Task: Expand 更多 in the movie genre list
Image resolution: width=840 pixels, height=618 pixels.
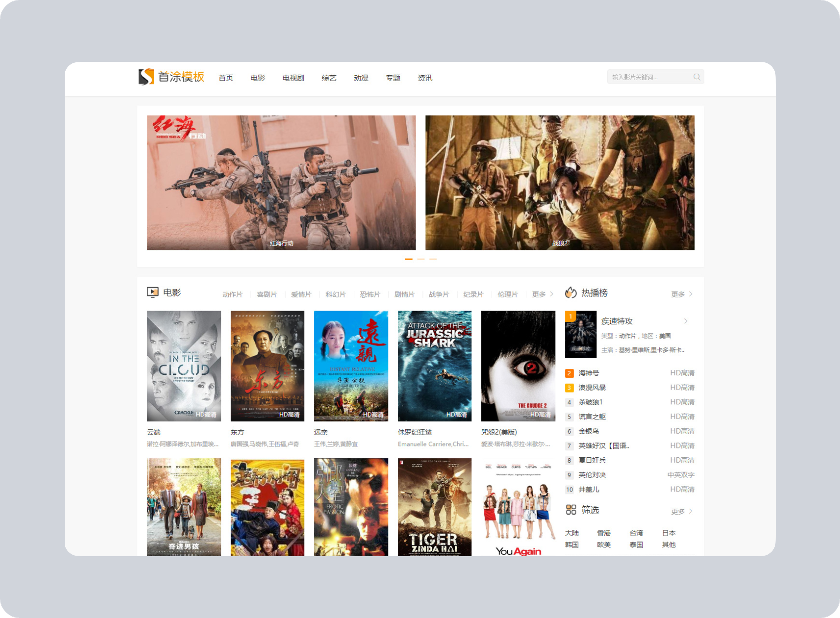Action: point(542,294)
